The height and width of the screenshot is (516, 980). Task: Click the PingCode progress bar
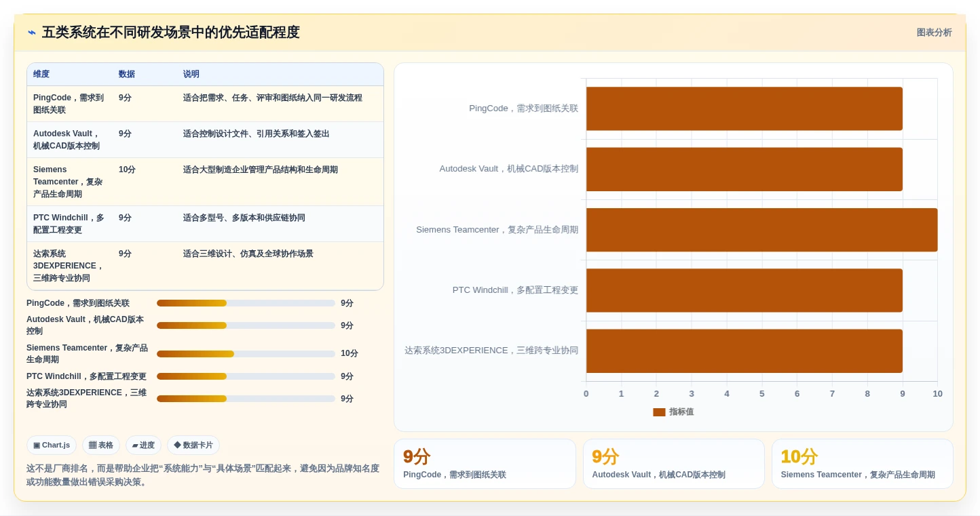click(246, 303)
